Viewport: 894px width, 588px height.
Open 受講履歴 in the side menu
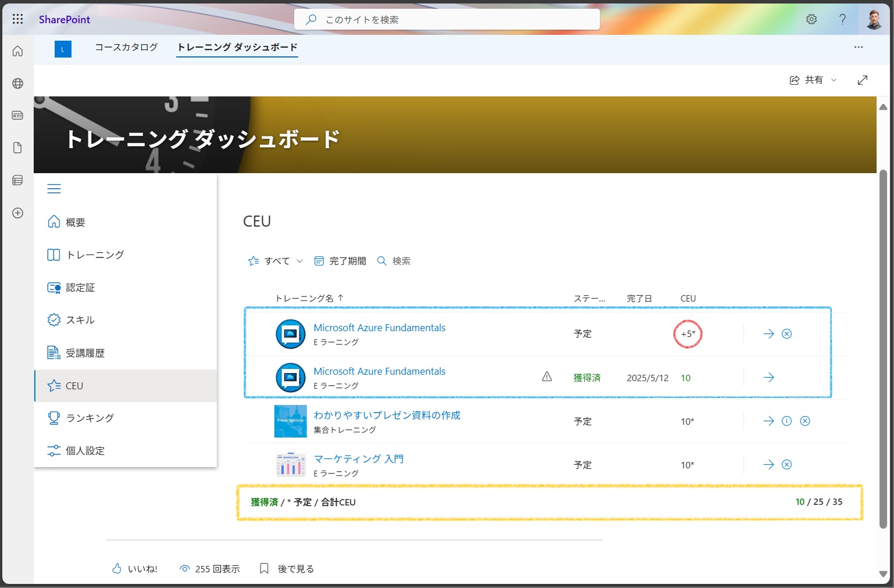coord(126,353)
